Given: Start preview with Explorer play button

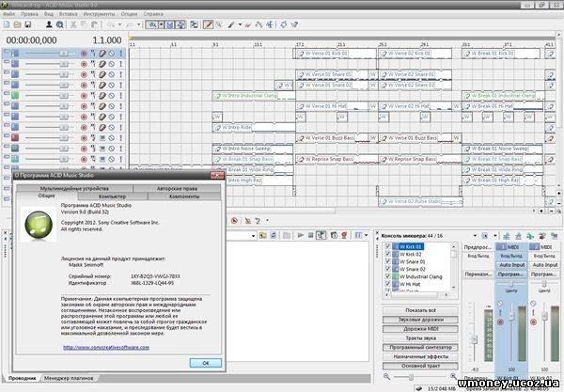Looking at the screenshot, I should click(301, 235).
